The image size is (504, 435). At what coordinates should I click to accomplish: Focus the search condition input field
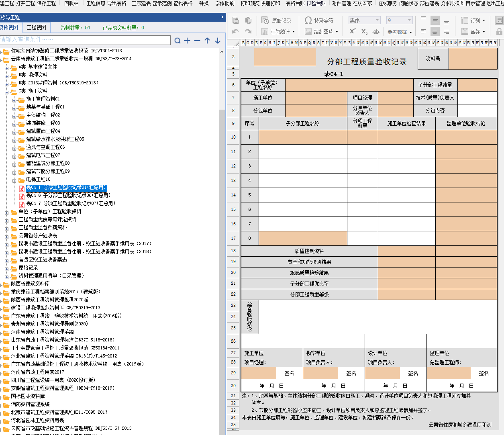pyautogui.click(x=85, y=40)
